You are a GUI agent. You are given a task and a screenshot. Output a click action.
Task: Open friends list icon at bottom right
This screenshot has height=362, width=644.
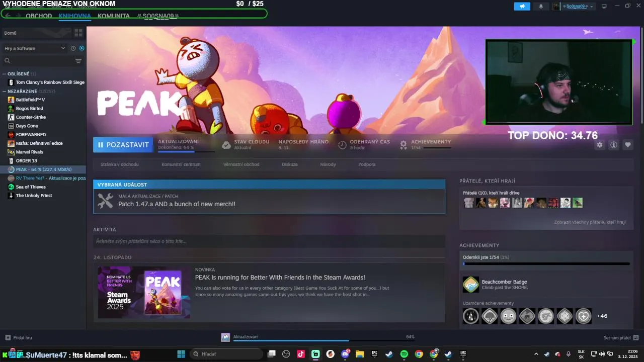point(636,338)
